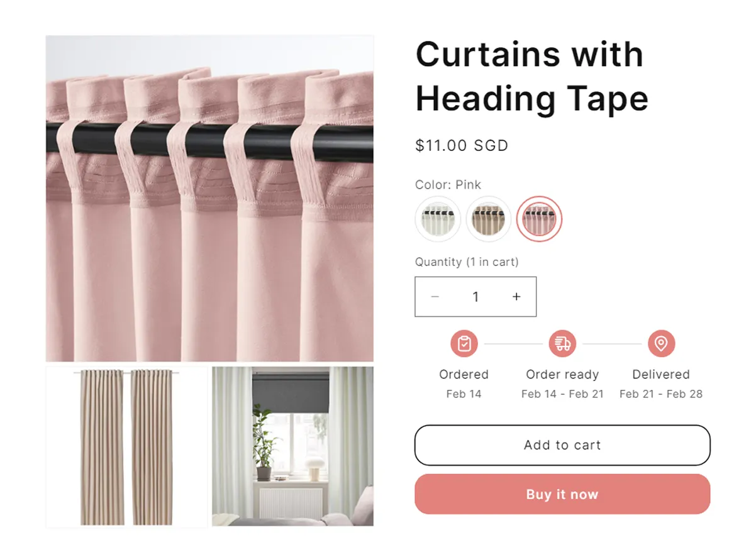Click the Feb 14 - Feb 21 ready dates
This screenshot has height=552, width=756.
click(562, 394)
